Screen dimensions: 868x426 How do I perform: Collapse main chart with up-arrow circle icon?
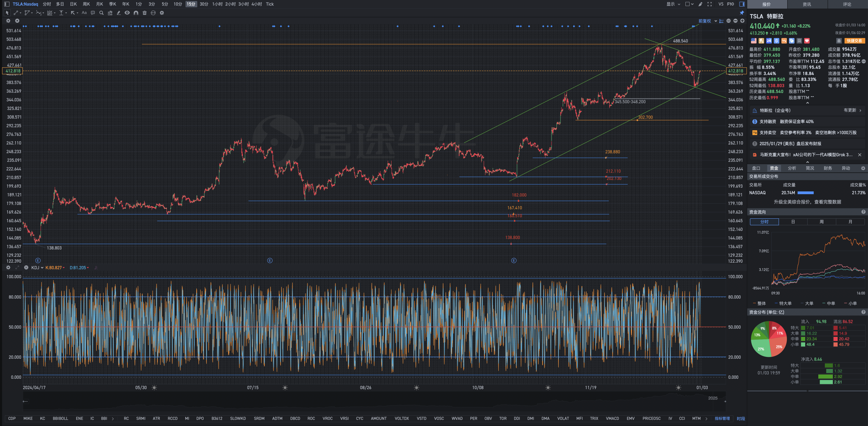coord(17,21)
